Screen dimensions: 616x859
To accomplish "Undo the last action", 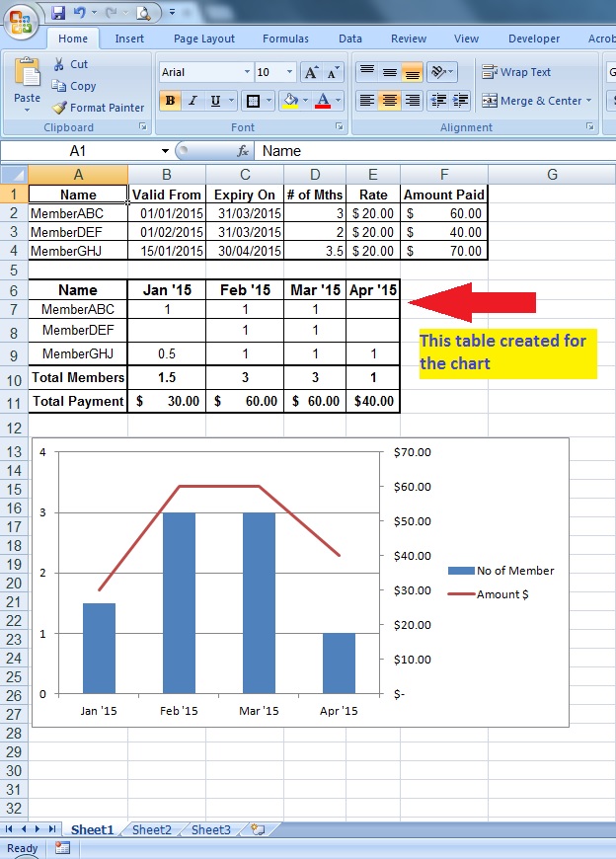I will click(79, 12).
